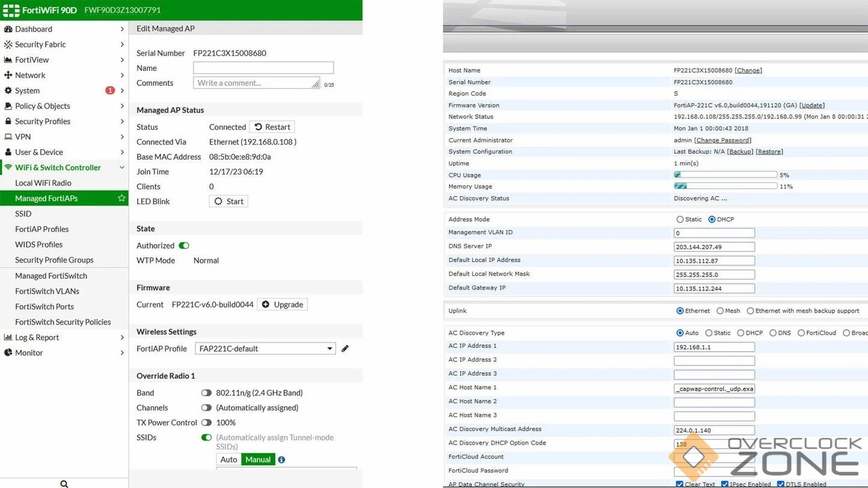Screen dimensions: 868x488
Task: Click the pencil edit icon beside FortiAP Profile
Action: click(345, 349)
